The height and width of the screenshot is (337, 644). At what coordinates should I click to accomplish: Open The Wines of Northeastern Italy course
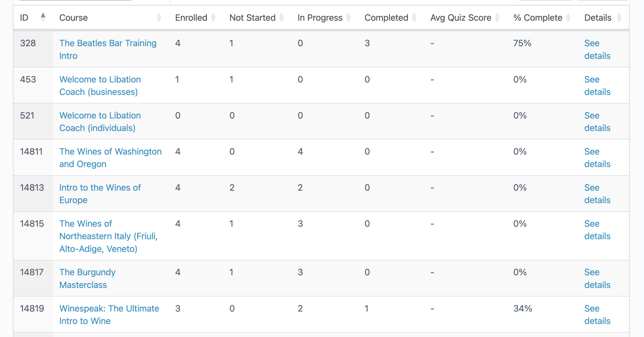108,236
